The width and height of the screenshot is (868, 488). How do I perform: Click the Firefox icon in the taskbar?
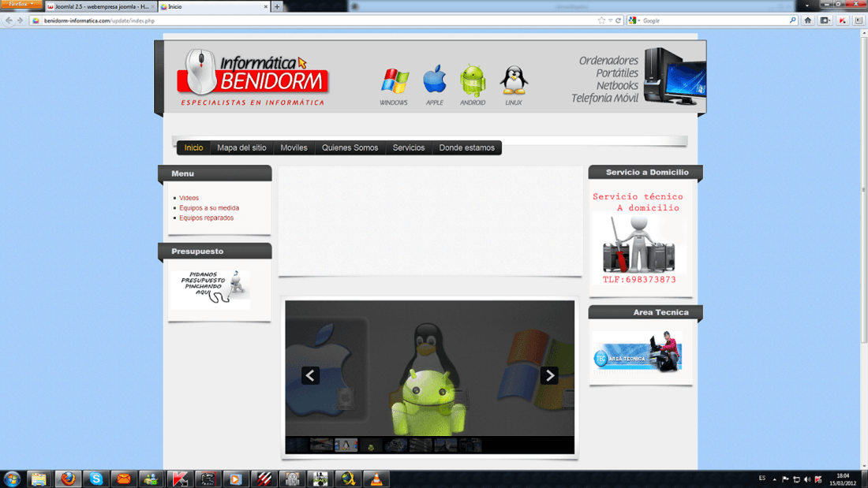pos(68,479)
